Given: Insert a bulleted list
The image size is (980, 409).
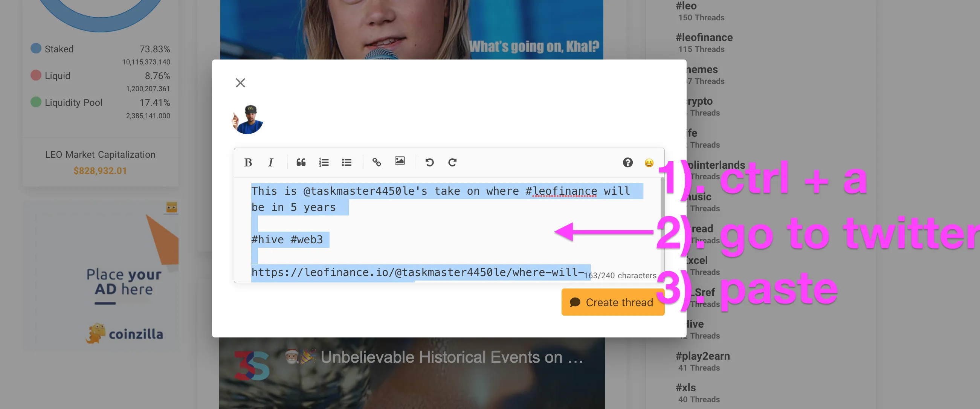Looking at the screenshot, I should click(347, 162).
